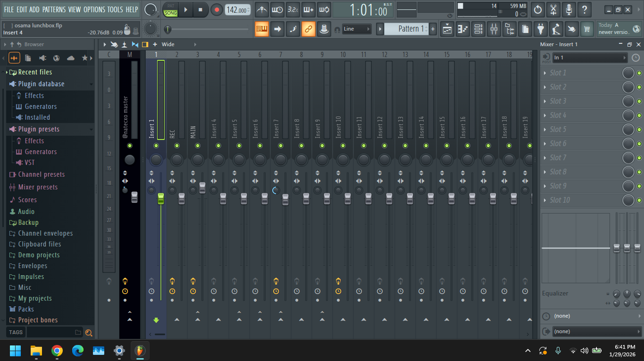Click the scissors audio editor icon
Image resolution: width=644 pixels, height=361 pixels.
[x=553, y=9]
